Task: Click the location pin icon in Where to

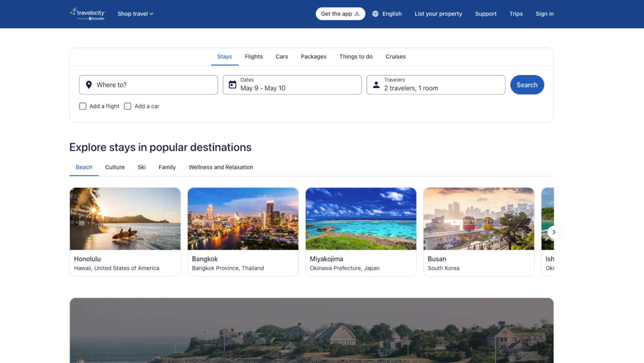Action: tap(89, 85)
